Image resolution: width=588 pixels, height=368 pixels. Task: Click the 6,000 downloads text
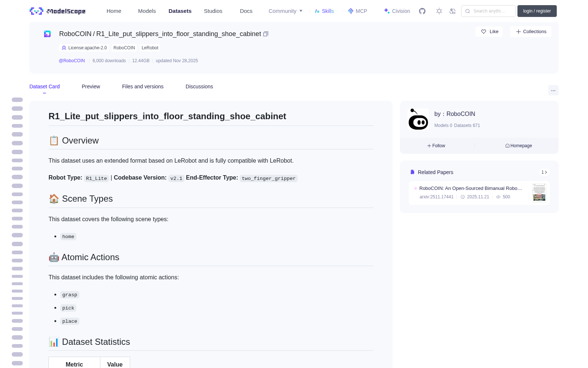pos(109,61)
